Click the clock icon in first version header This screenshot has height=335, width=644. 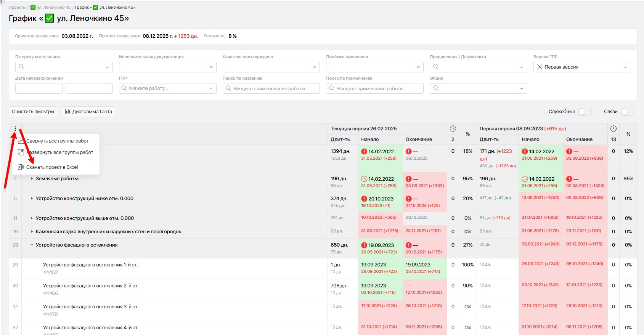(x=613, y=129)
